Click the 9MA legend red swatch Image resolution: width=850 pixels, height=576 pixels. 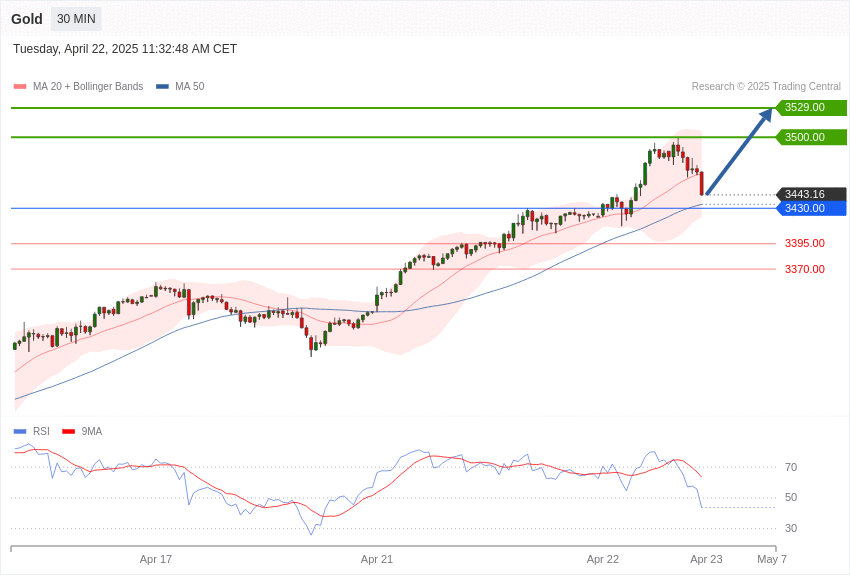click(69, 431)
